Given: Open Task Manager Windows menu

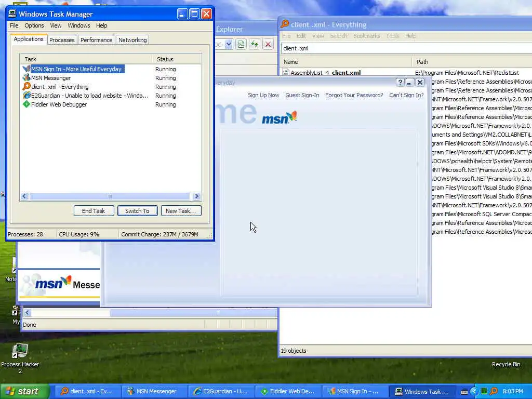Looking at the screenshot, I should pos(79,25).
